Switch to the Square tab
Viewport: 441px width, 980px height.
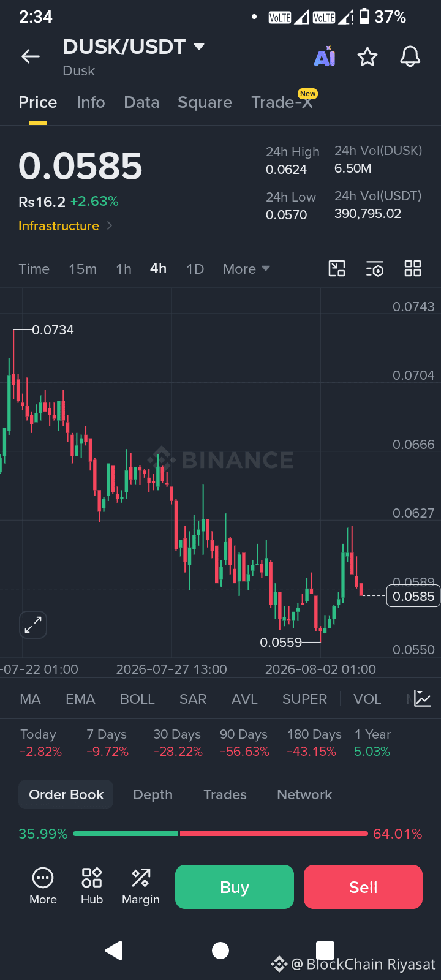[205, 102]
